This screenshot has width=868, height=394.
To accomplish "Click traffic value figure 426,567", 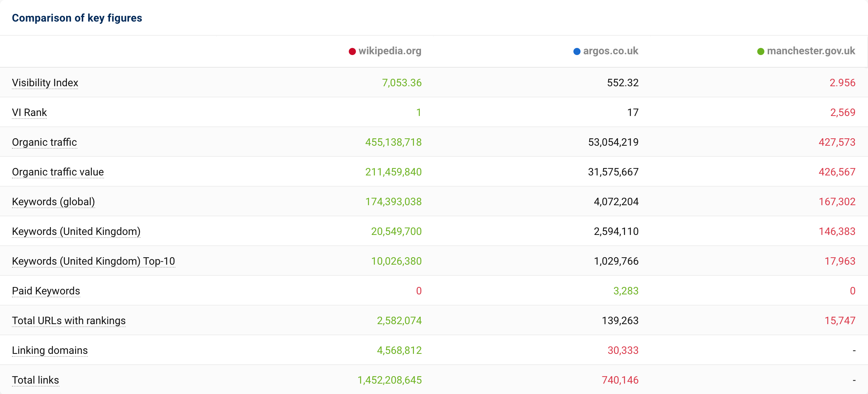I will pyautogui.click(x=837, y=172).
